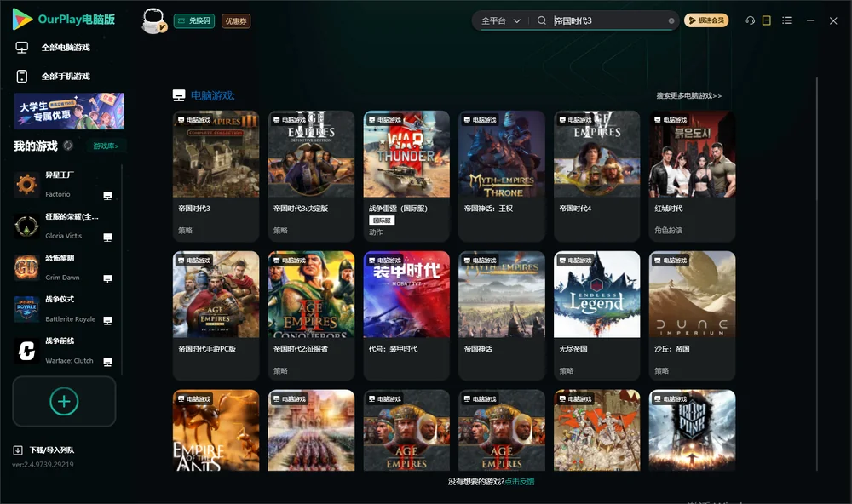
Task: Open the 全平台 platform dropdown
Action: (500, 20)
